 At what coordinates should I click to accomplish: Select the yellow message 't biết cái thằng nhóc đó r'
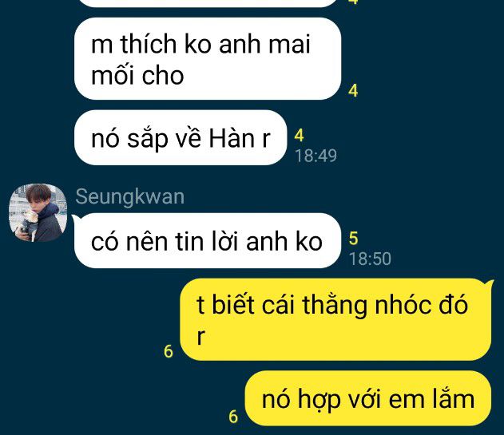[336, 319]
